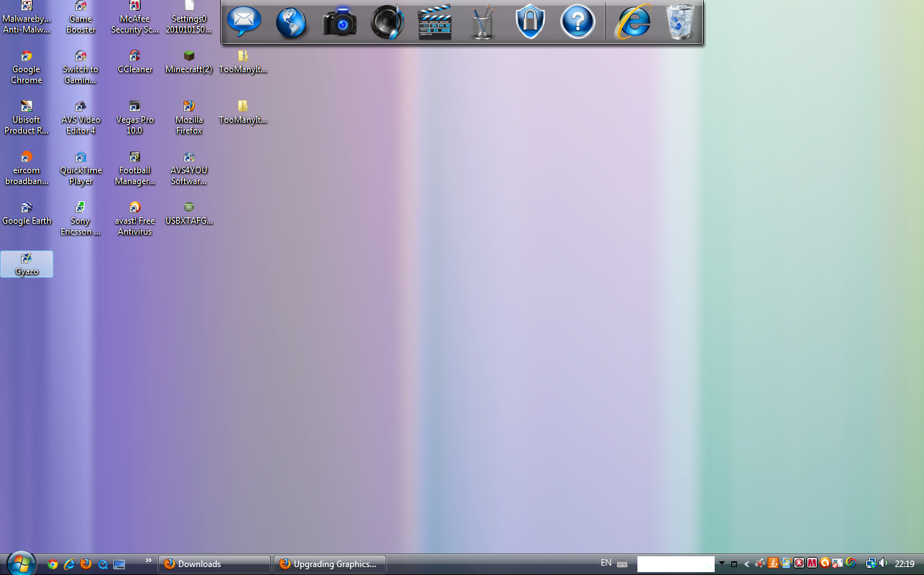
Task: Select TooManyIt... folder beside Minecraft(2)
Action: pyautogui.click(x=243, y=63)
